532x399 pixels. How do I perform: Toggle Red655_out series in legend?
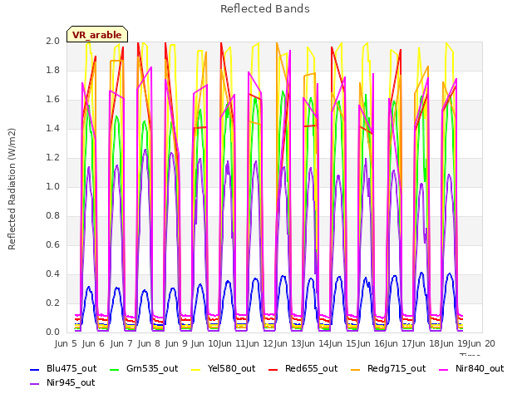pos(303,368)
